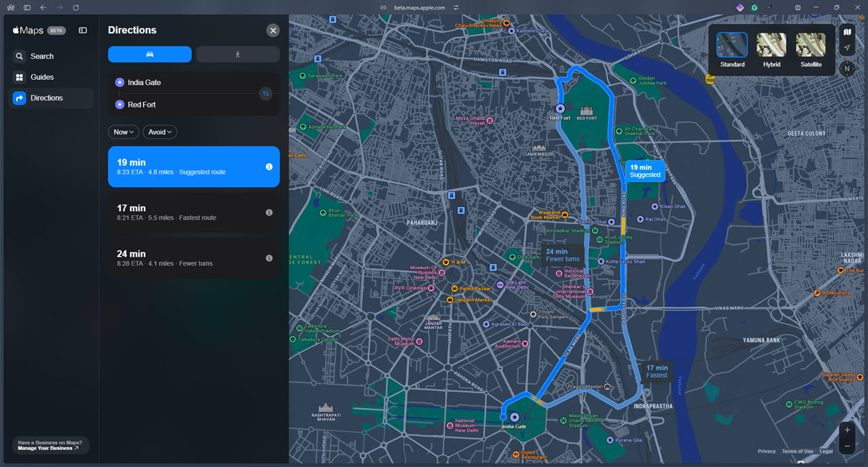The height and width of the screenshot is (467, 868).
Task: Zoom in with the plus button
Action: coord(847,430)
